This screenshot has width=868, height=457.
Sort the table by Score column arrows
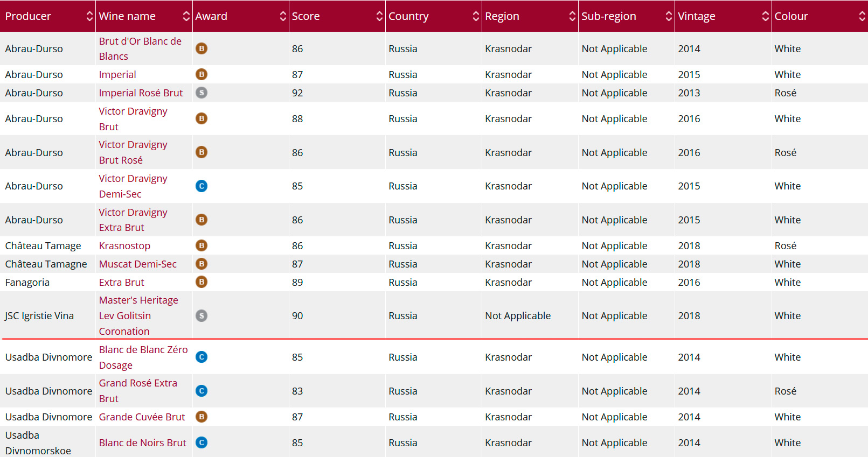379,16
